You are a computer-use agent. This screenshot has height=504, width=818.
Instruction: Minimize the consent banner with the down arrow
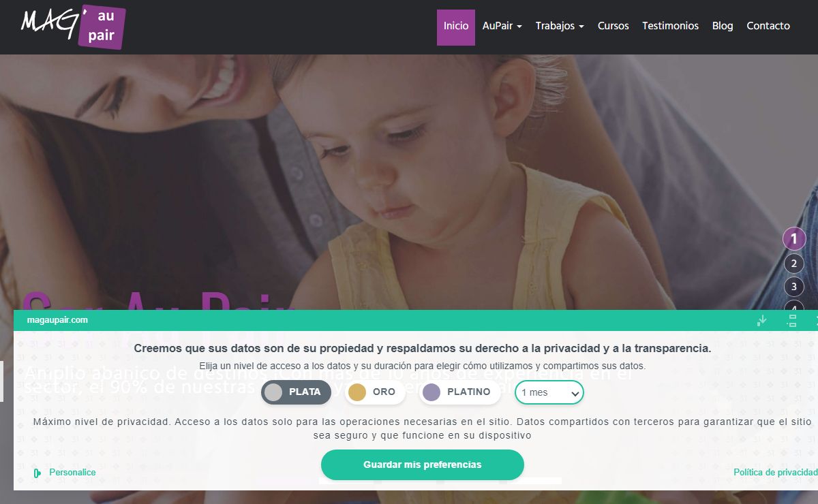pyautogui.click(x=762, y=320)
